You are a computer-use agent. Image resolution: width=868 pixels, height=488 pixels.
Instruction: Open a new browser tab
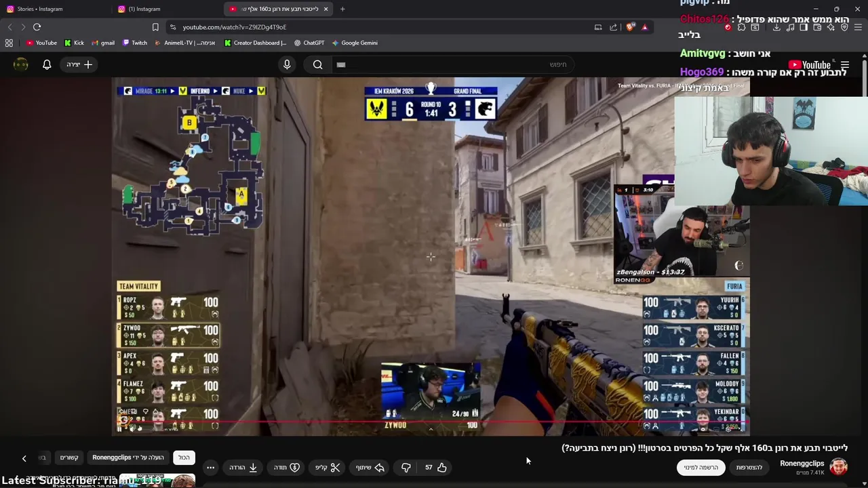(x=342, y=9)
